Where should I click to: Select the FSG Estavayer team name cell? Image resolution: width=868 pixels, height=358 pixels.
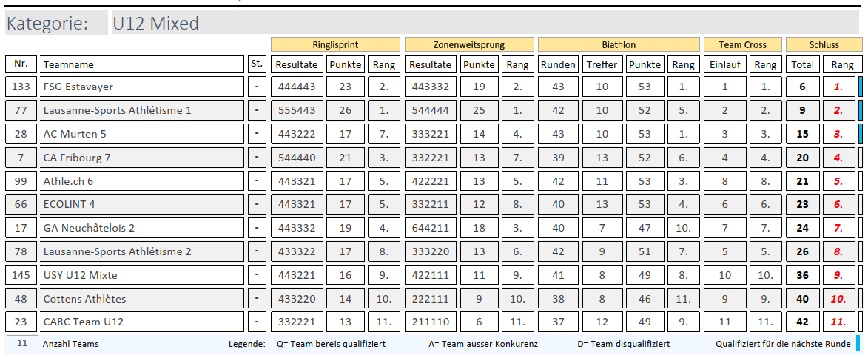tap(142, 87)
